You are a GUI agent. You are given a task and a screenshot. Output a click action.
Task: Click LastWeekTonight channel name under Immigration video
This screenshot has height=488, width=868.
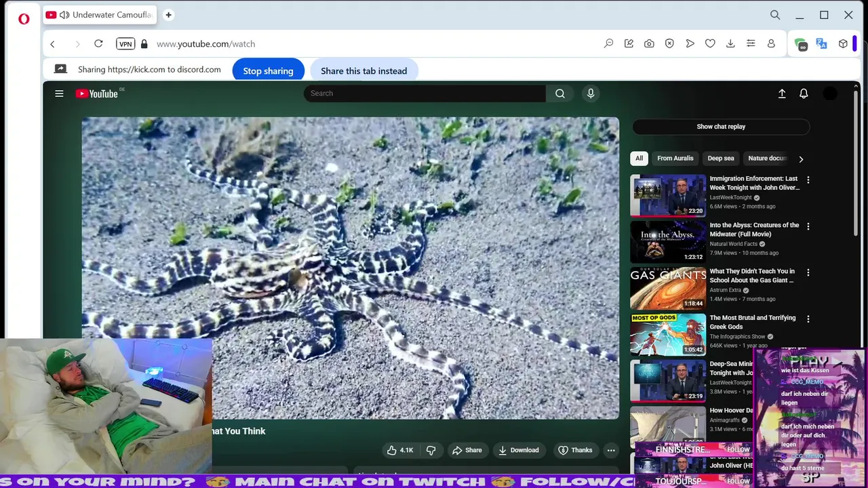[730, 197]
